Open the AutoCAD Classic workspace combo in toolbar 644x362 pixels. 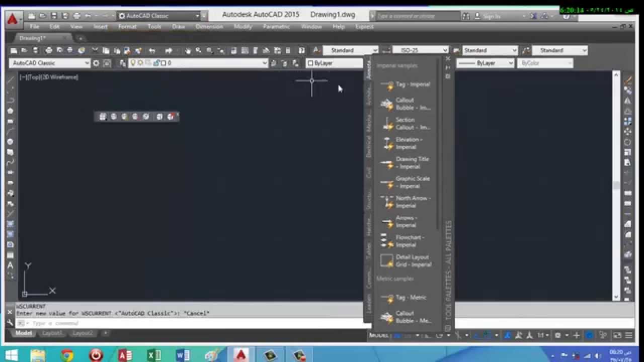[x=49, y=63]
